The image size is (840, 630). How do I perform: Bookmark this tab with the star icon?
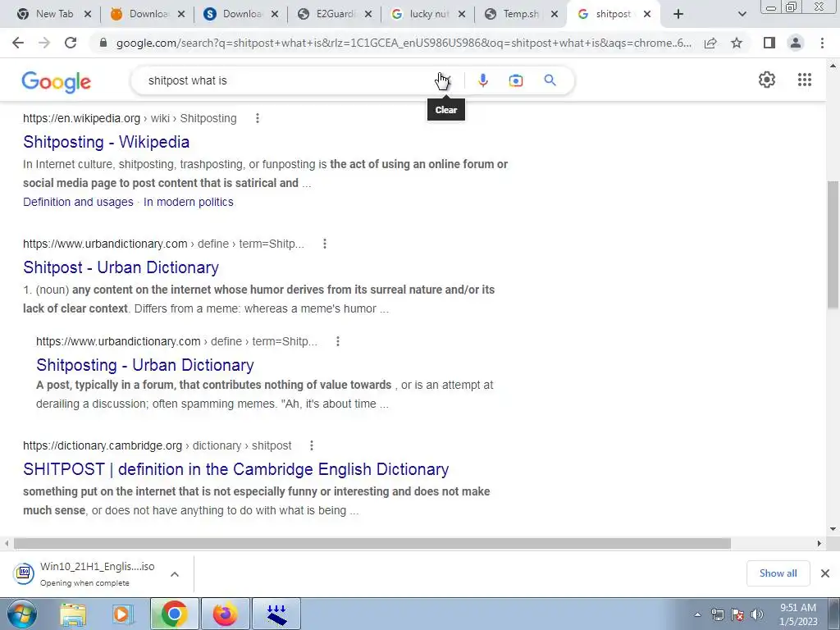(x=737, y=43)
